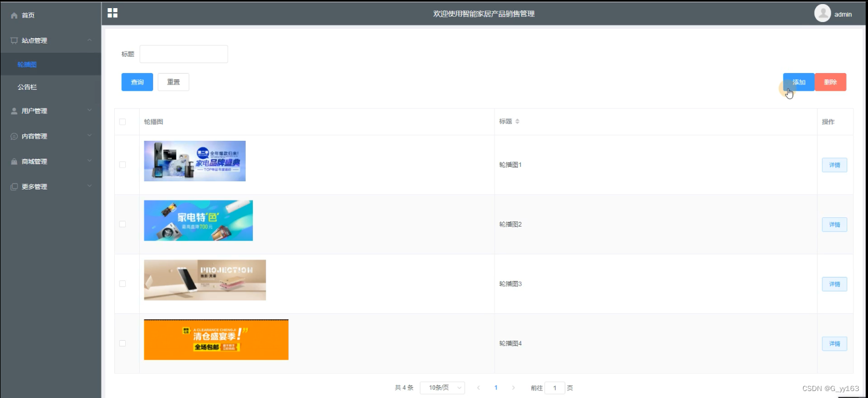868x398 pixels.
Task: Check the 轮播图3 row checkbox
Action: pos(122,283)
